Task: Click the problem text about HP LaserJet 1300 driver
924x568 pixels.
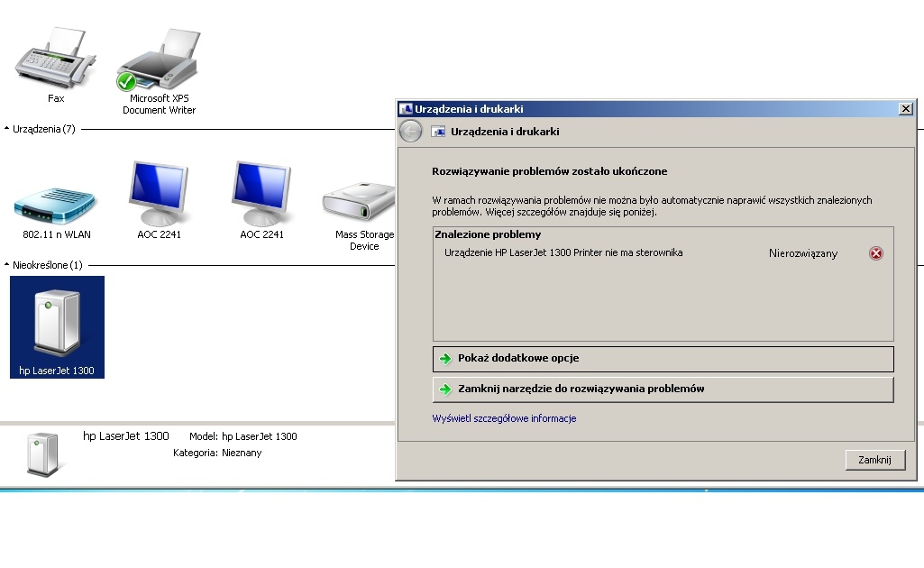Action: (x=563, y=252)
